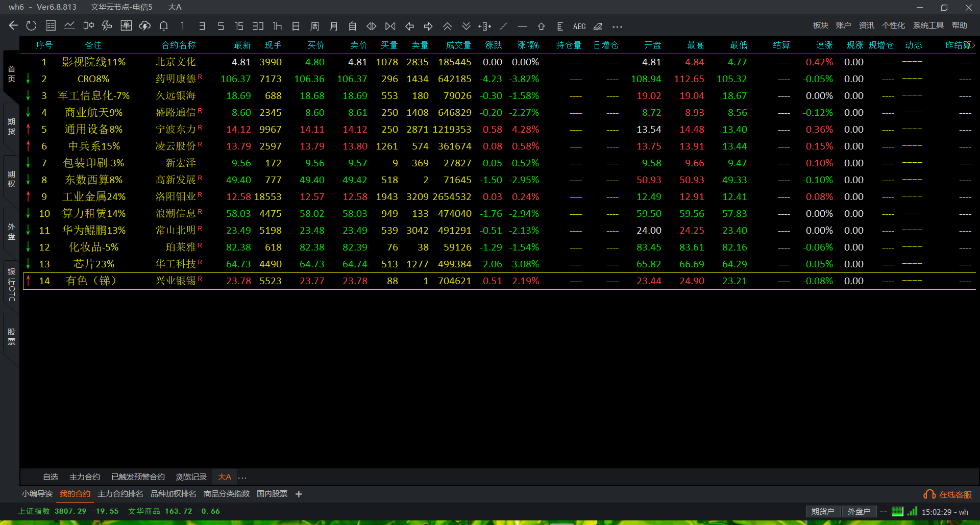The width and height of the screenshot is (980, 525).
Task: Open the 已触发预警合约 tab
Action: 138,477
